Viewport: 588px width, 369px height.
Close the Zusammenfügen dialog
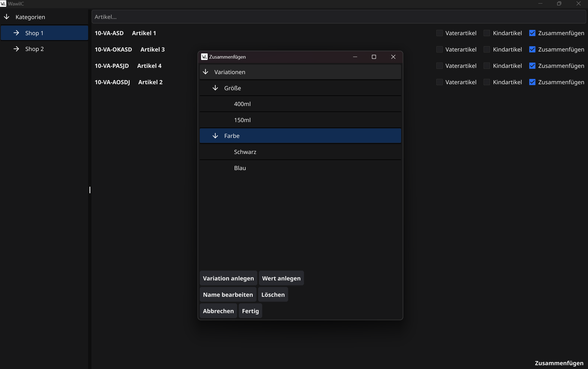tap(393, 57)
